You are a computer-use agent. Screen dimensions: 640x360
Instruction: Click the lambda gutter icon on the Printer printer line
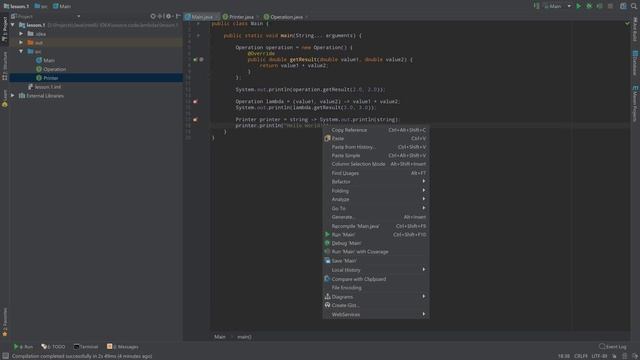[196, 120]
